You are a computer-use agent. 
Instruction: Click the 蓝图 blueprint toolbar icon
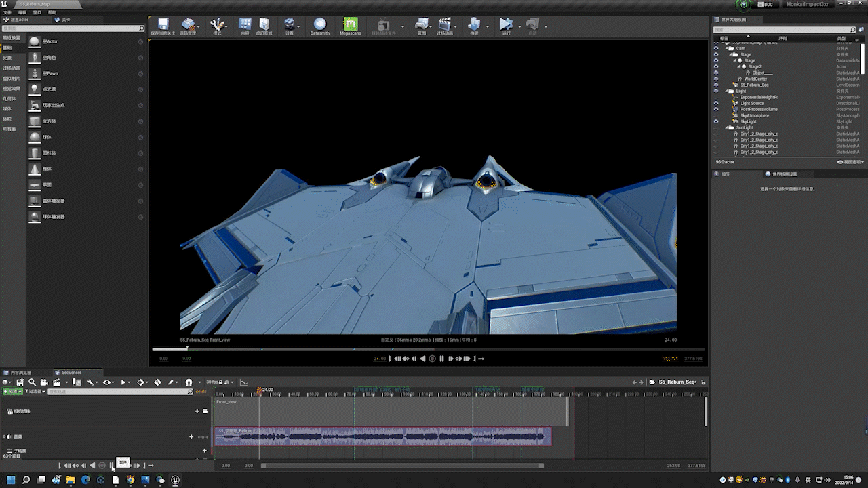point(422,24)
